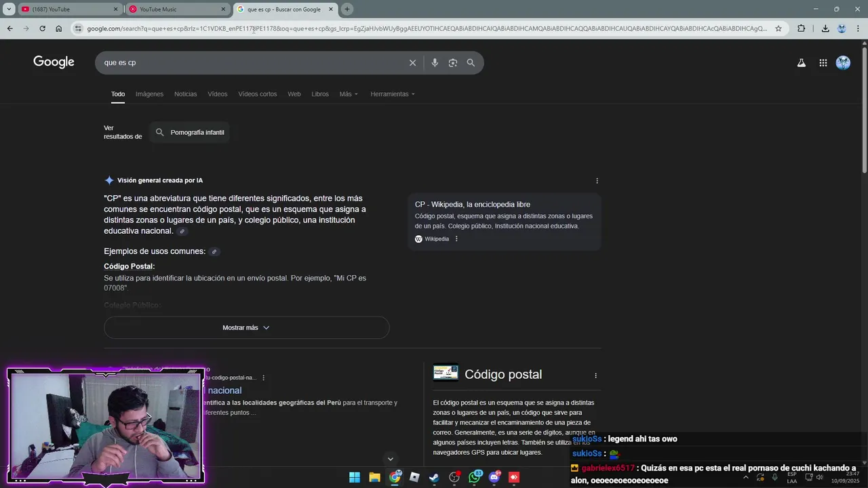This screenshot has width=868, height=488.
Task: Open Google Search Labs flask icon
Action: click(x=802, y=62)
